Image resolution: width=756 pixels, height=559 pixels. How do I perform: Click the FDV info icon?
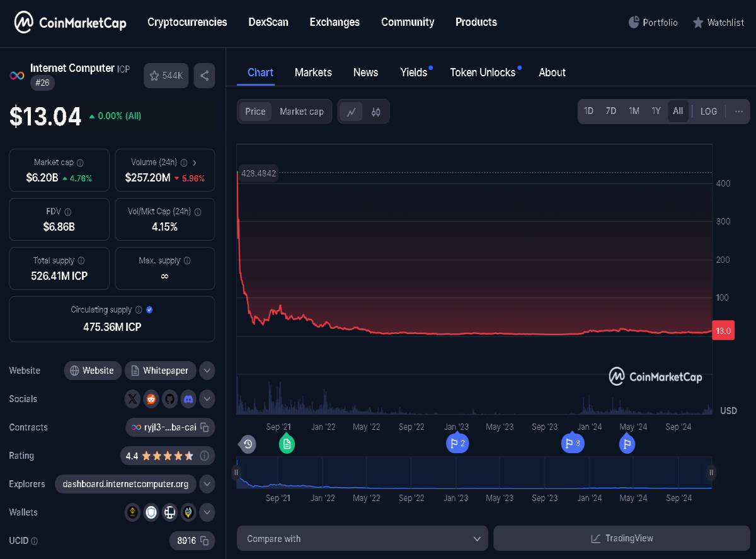point(68,212)
